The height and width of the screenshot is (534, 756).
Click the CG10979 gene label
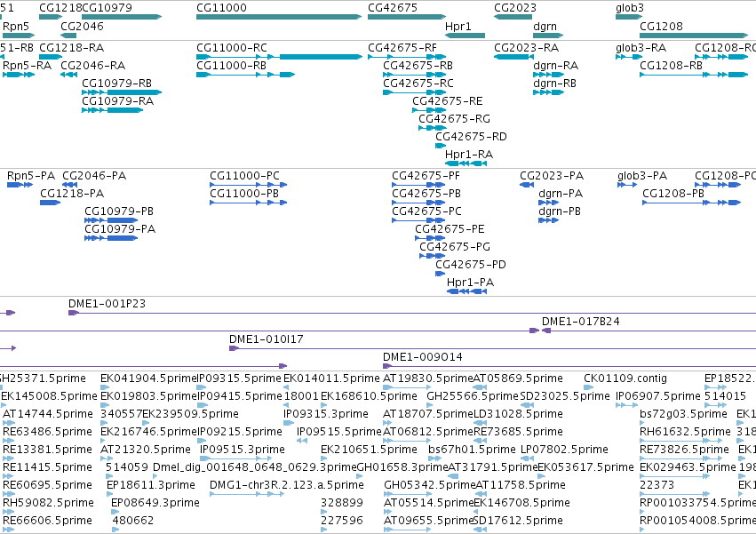coord(107,8)
